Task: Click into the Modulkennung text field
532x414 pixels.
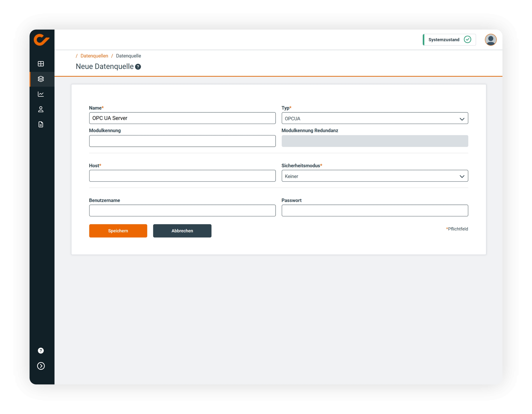Action: click(x=182, y=141)
